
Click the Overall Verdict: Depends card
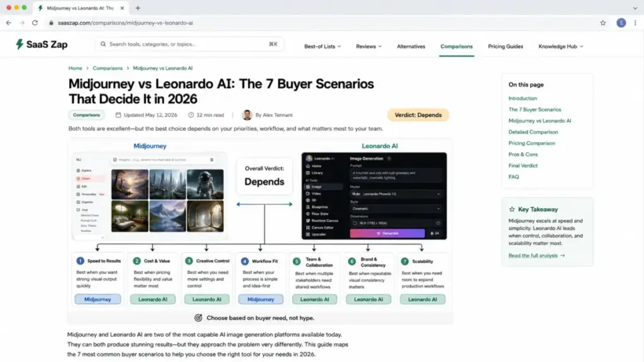click(x=265, y=177)
